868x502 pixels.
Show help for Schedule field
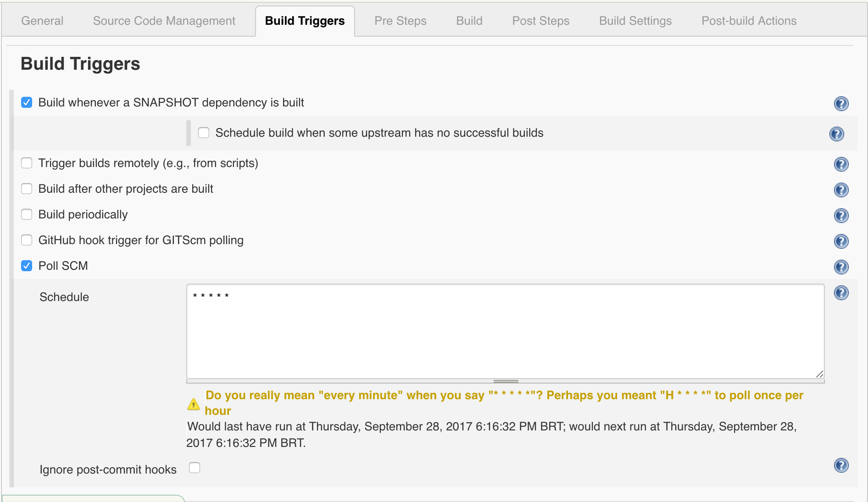[841, 293]
